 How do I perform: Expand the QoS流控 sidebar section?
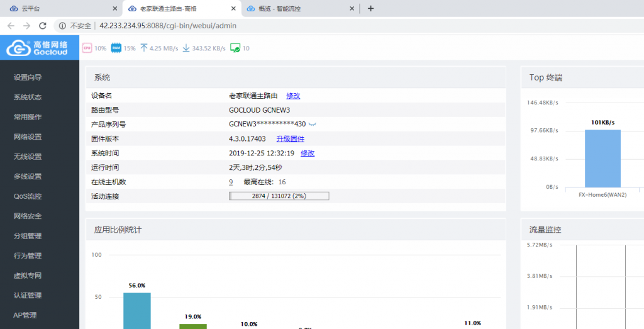pos(28,196)
